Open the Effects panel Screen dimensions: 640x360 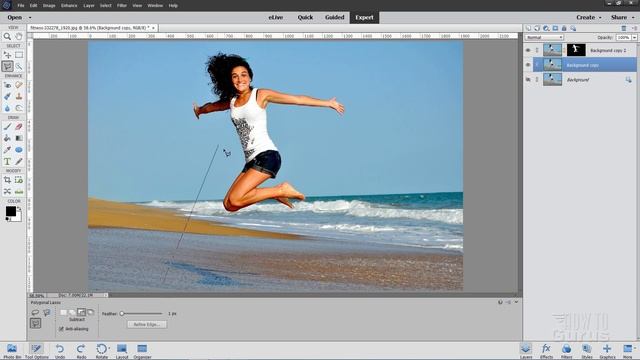546,351
